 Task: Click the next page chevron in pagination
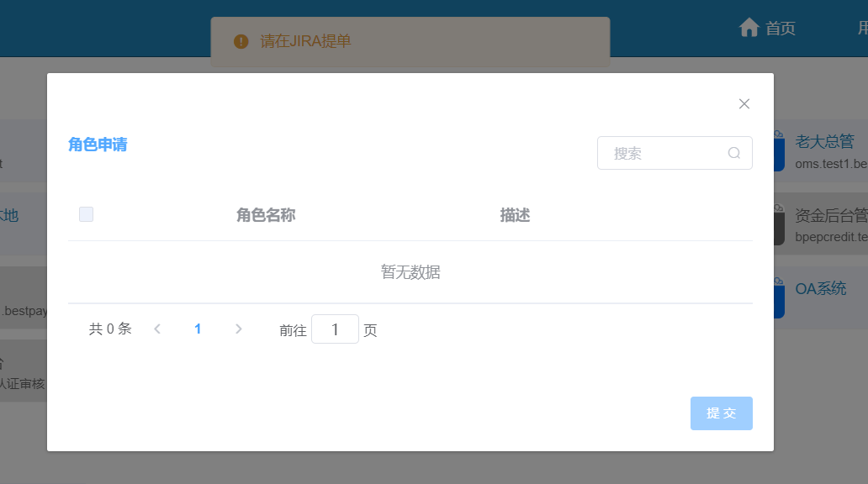[239, 329]
